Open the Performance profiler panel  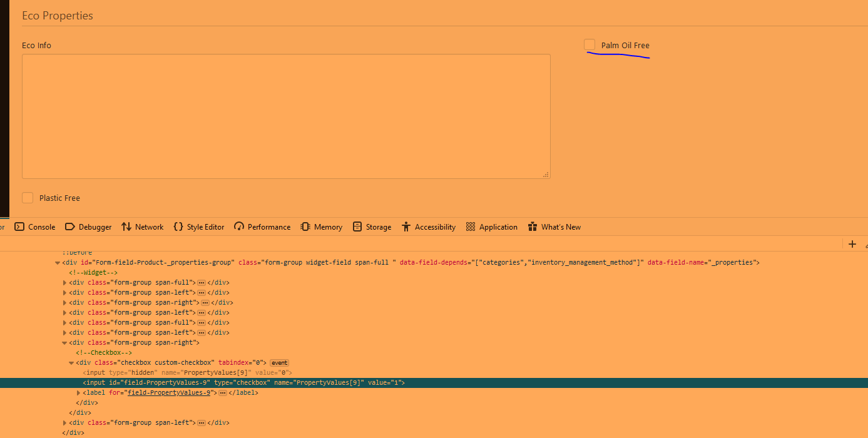pos(262,227)
